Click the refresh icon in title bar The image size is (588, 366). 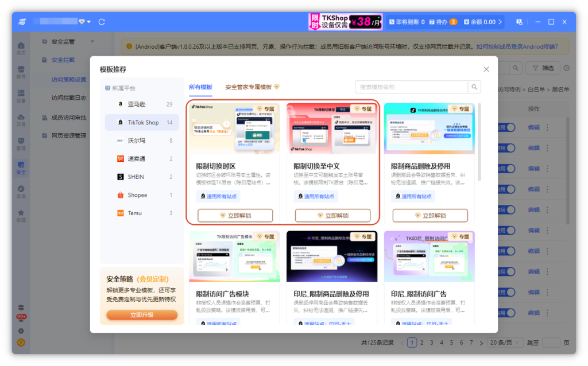[x=102, y=22]
